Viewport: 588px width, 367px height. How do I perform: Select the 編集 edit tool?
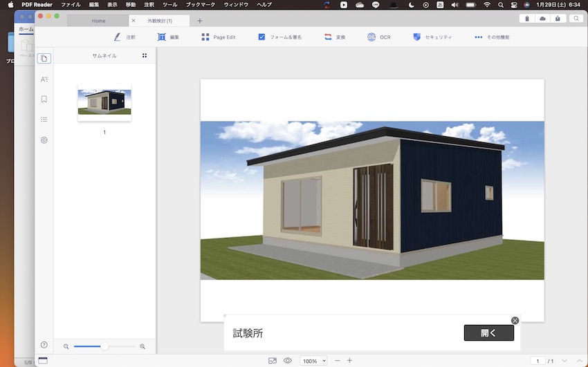[168, 37]
